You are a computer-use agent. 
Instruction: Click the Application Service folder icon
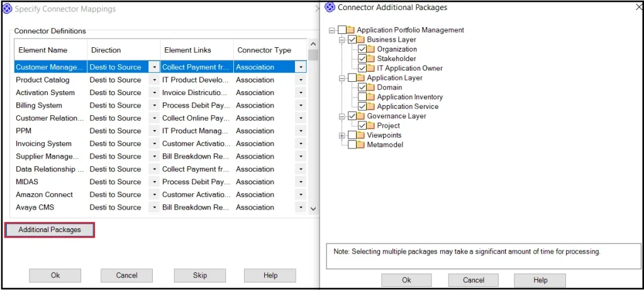click(370, 106)
